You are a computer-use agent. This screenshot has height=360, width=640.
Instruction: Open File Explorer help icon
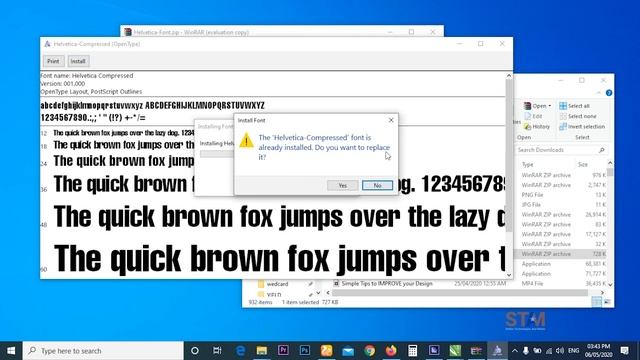click(x=609, y=93)
